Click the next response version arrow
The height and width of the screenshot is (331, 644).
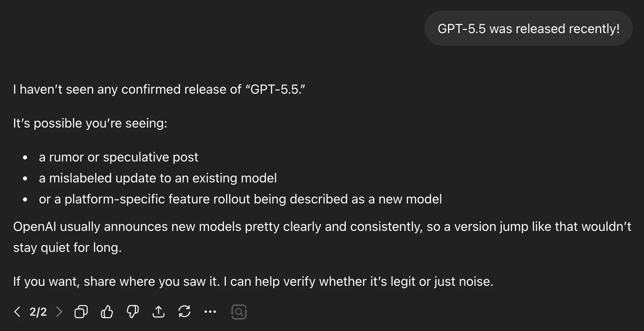(x=59, y=312)
